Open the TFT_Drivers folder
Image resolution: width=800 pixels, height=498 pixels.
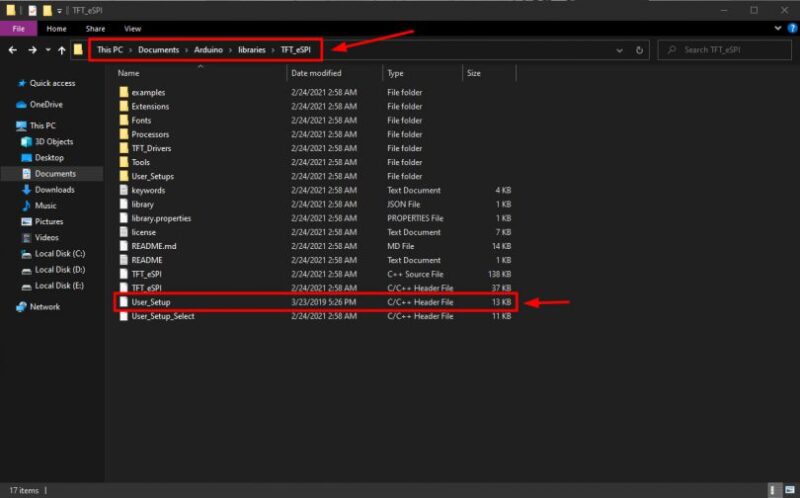coord(151,148)
